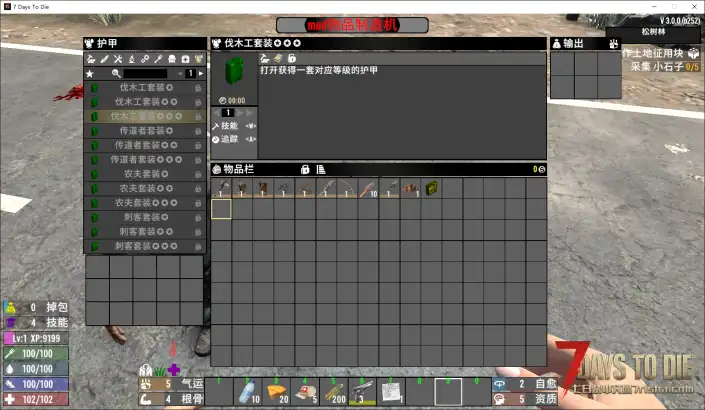Select highlighted recipe 伐木工套装 three stars

click(145, 116)
